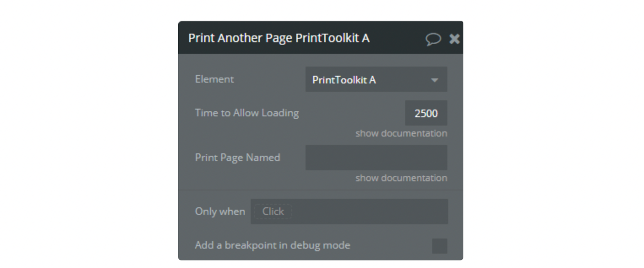The width and height of the screenshot is (644, 268).
Task: Click the empty Print Page Named field
Action: coord(376,158)
